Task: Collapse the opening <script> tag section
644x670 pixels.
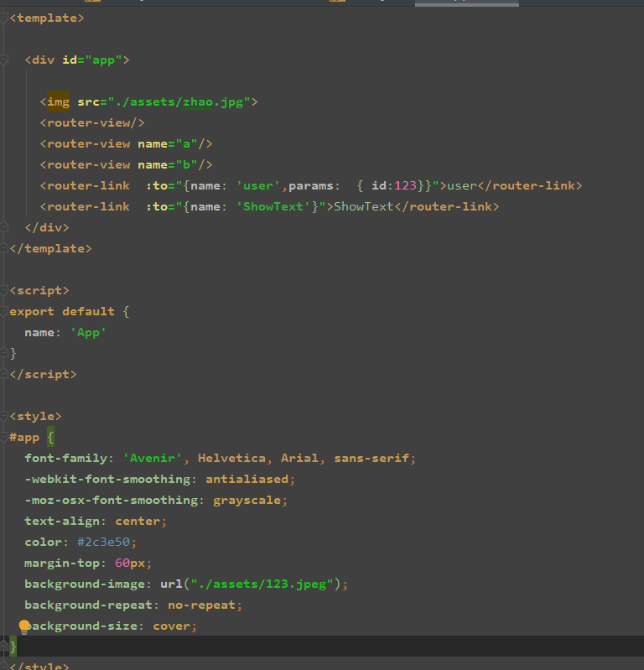Action: pyautogui.click(x=4, y=291)
